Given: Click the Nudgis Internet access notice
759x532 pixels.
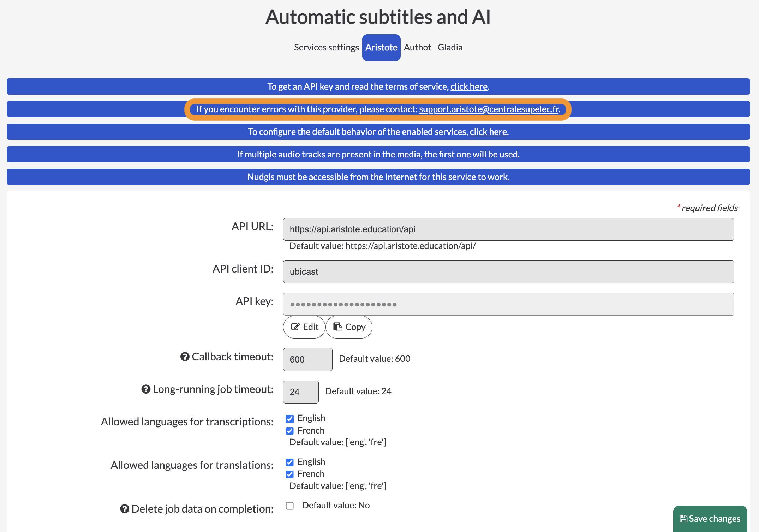Looking at the screenshot, I should click(378, 177).
